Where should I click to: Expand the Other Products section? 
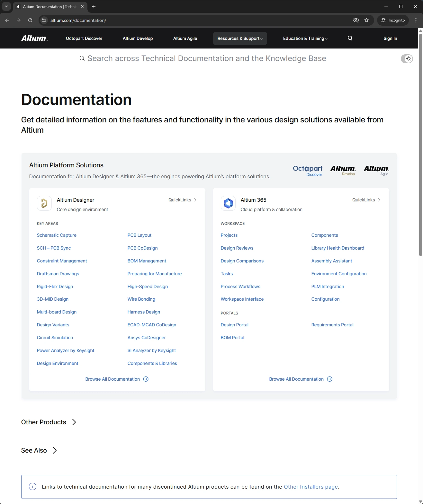[49, 422]
